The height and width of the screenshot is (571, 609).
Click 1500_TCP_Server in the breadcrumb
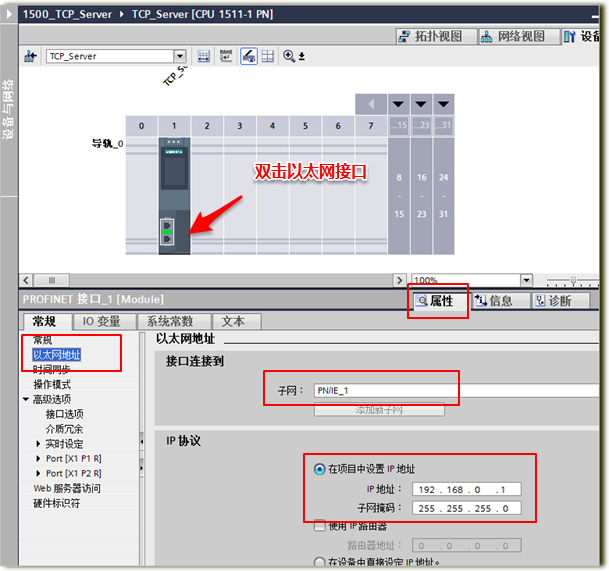coord(67,14)
